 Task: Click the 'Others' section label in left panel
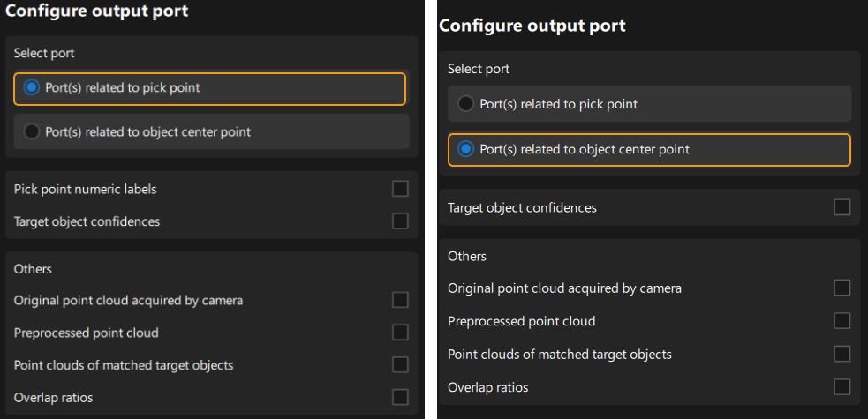click(x=33, y=268)
